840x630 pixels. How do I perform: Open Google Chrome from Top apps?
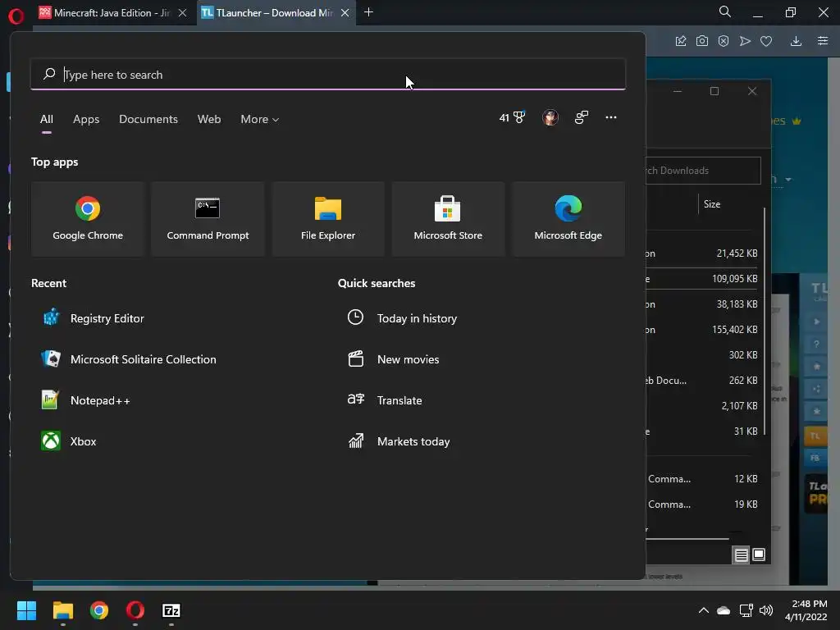coord(88,218)
